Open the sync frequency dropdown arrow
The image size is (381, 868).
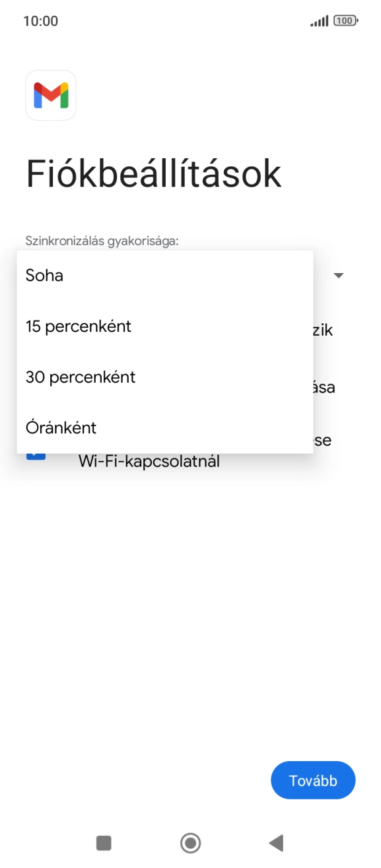pyautogui.click(x=339, y=275)
